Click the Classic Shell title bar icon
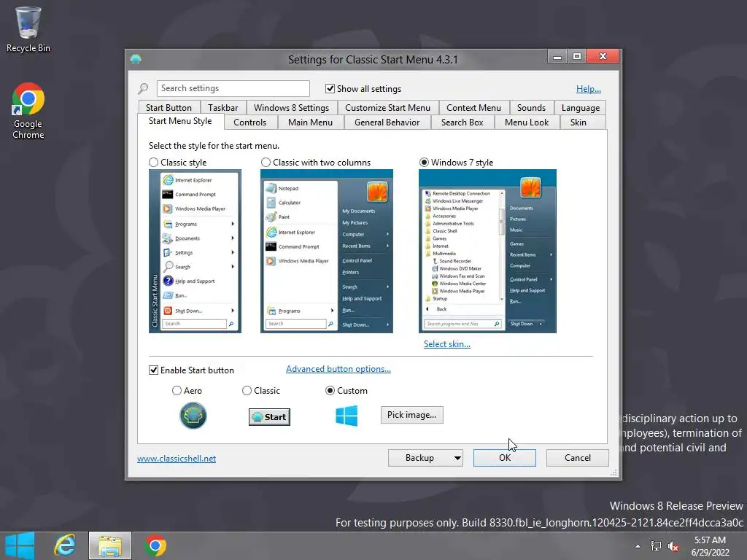This screenshot has height=560, width=747. tap(136, 59)
